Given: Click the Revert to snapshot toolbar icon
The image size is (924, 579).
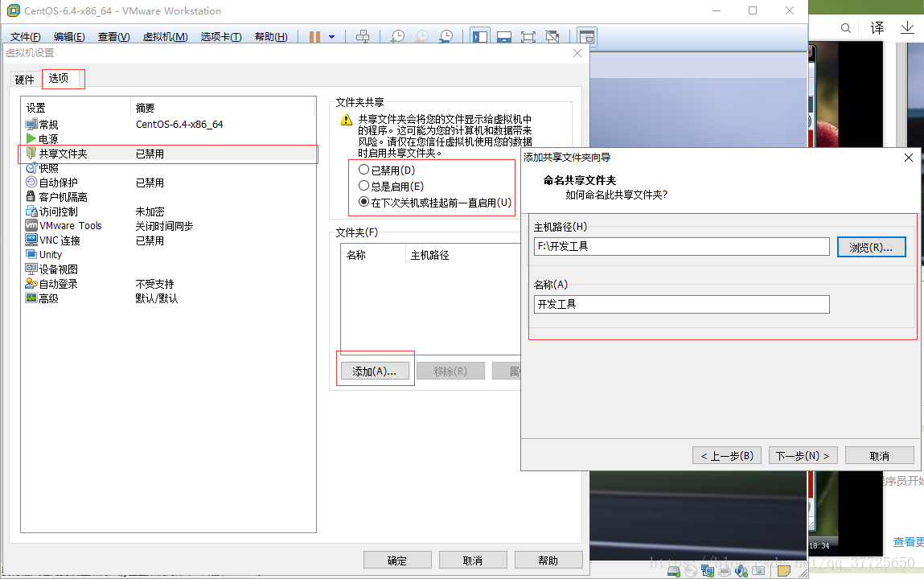Looking at the screenshot, I should pos(422,37).
